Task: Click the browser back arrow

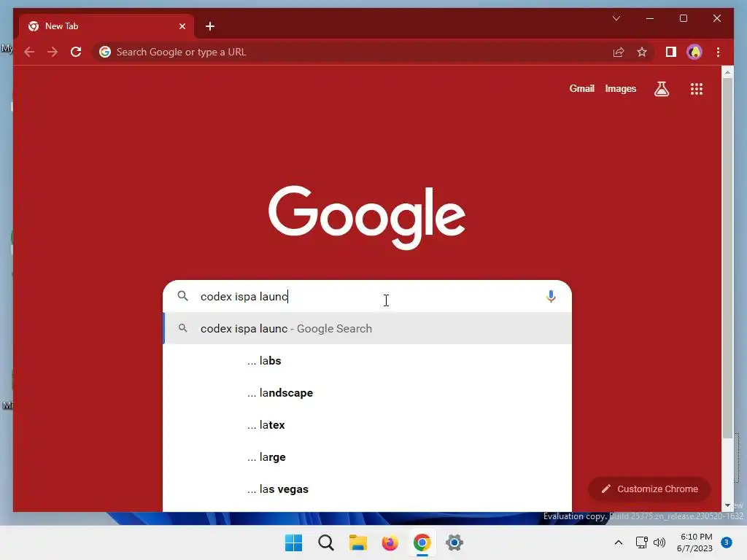Action: click(29, 52)
